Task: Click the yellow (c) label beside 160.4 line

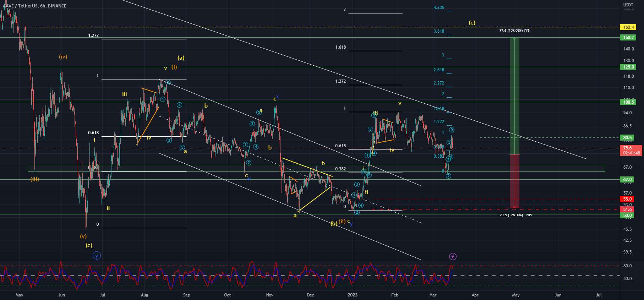Action: pos(472,23)
